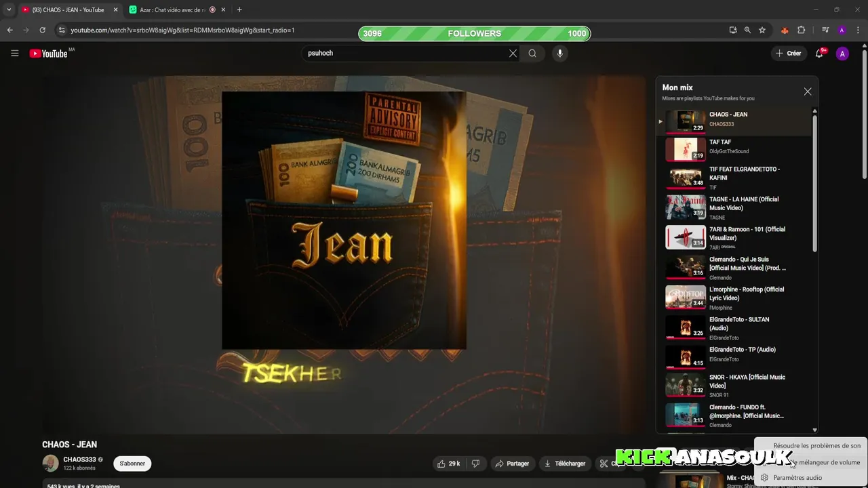Play TAGNE - LA HAINE video
The image size is (868, 488).
(x=735, y=208)
